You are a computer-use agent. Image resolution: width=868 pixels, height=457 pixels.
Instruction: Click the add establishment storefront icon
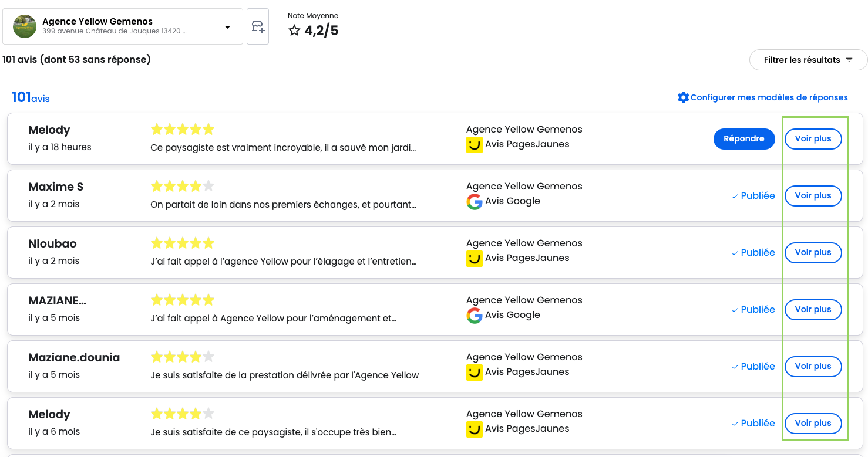point(258,26)
